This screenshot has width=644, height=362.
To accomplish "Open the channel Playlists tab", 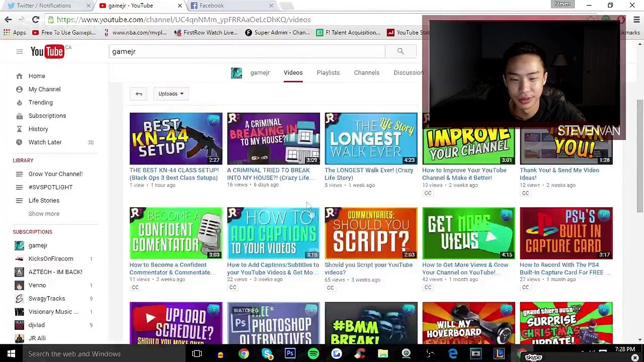I will point(328,73).
